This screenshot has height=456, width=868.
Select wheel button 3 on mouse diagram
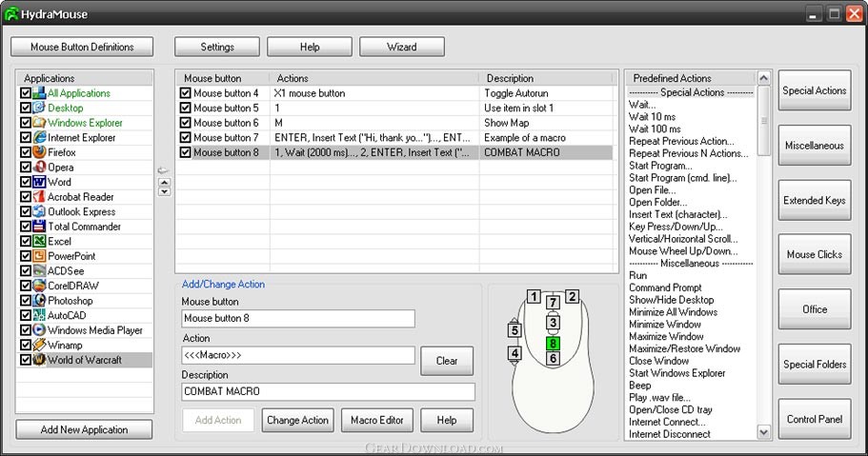[x=553, y=323]
